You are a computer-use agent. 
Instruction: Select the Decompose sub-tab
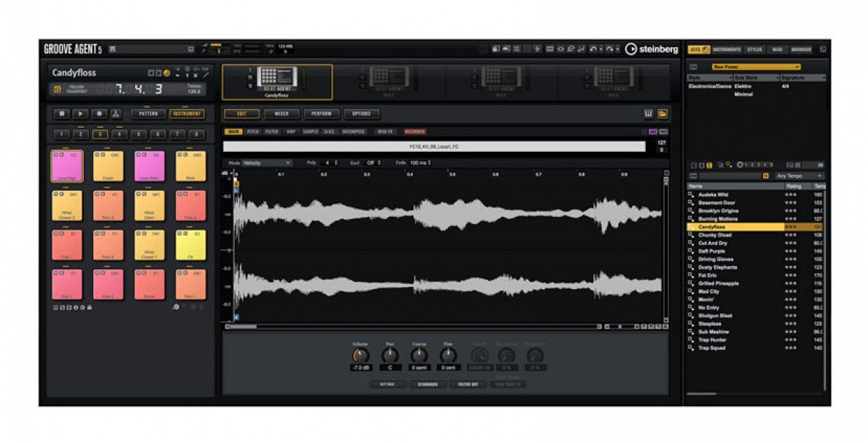pyautogui.click(x=354, y=132)
